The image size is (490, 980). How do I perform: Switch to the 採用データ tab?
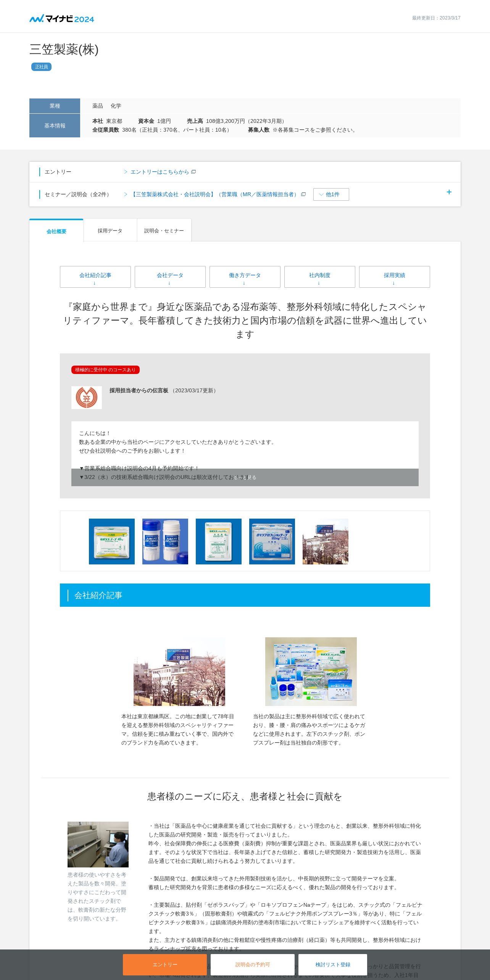click(x=110, y=230)
